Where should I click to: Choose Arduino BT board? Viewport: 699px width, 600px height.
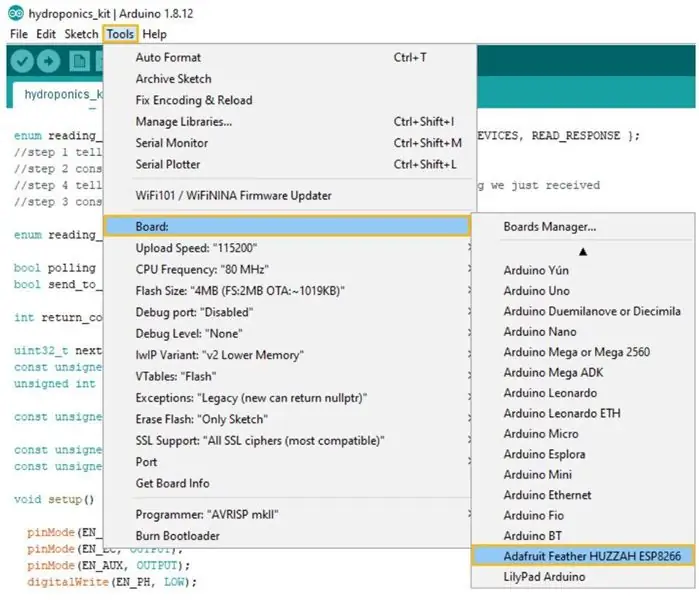tap(583, 536)
